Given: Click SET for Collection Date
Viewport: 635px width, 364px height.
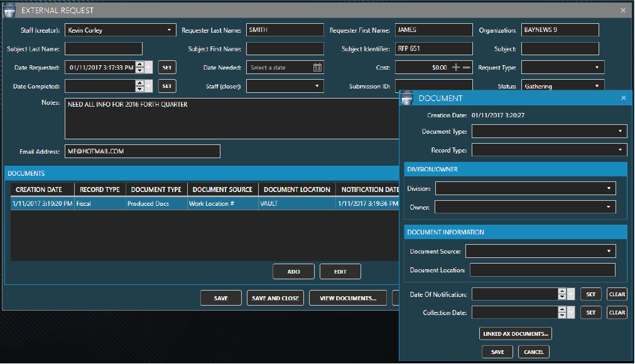Looking at the screenshot, I should (591, 313).
